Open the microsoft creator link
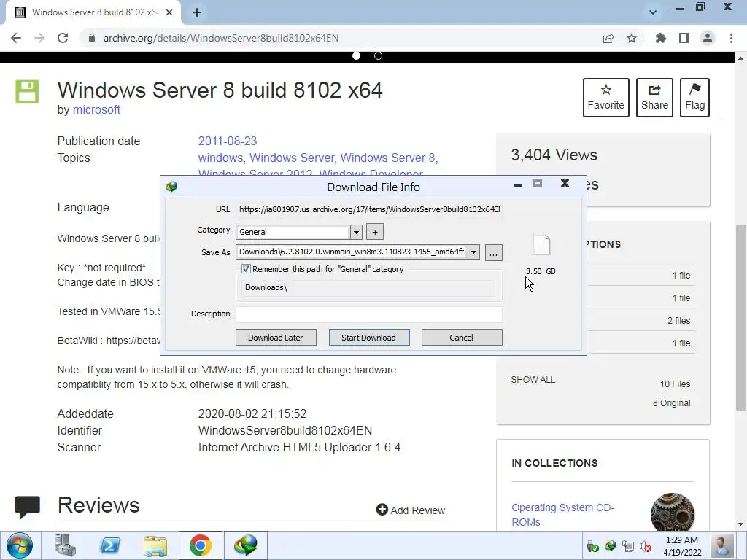This screenshot has width=747, height=560. coord(96,109)
